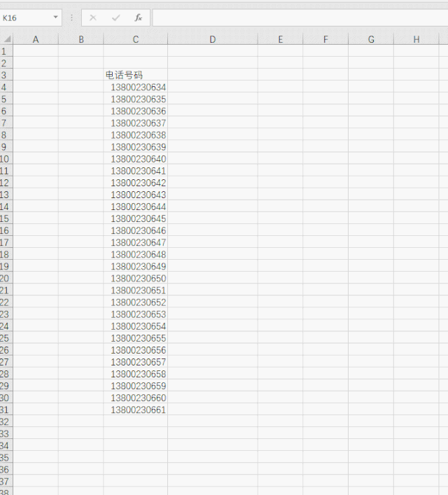Select column F header
The height and width of the screenshot is (495, 448).
(x=325, y=39)
